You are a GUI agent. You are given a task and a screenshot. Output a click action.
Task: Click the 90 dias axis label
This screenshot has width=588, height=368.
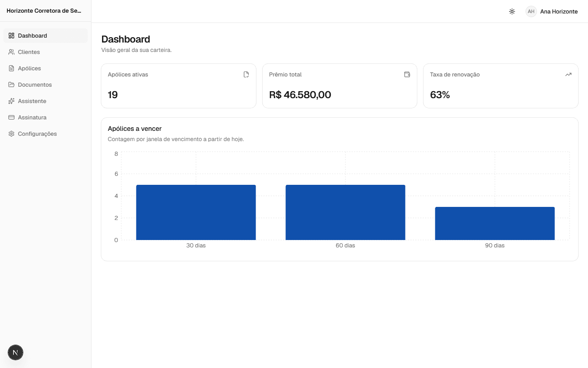point(495,245)
